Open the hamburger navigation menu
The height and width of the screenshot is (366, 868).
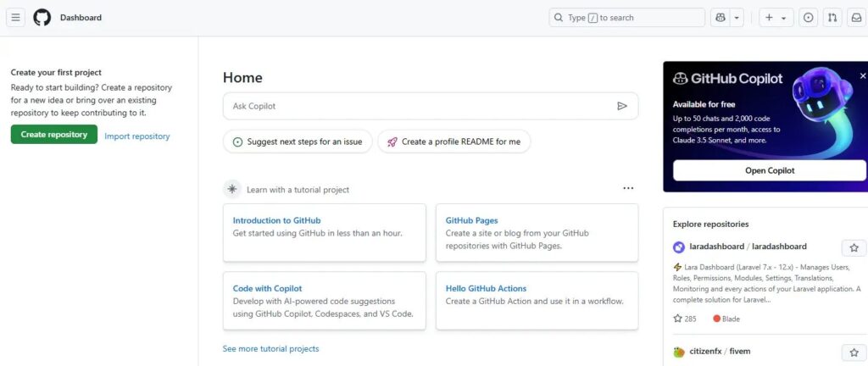15,18
